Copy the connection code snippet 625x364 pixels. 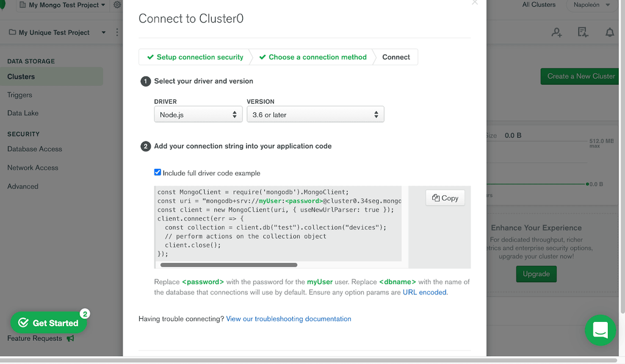click(445, 198)
